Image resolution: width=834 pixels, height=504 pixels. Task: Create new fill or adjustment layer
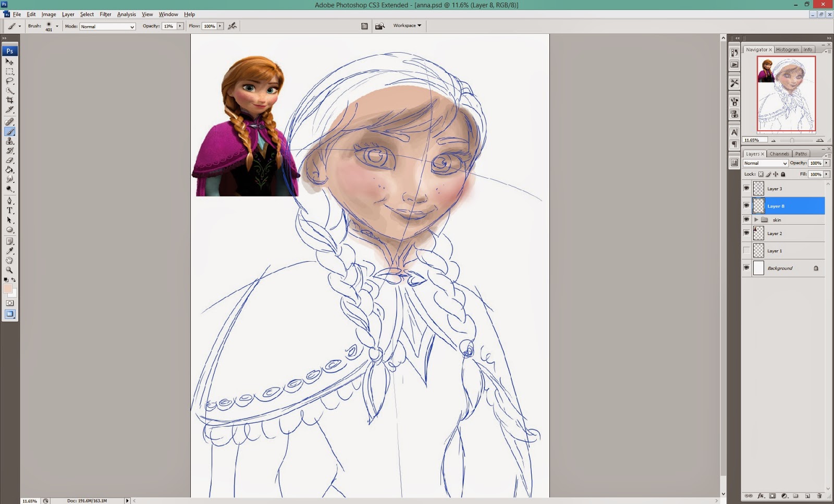point(784,496)
